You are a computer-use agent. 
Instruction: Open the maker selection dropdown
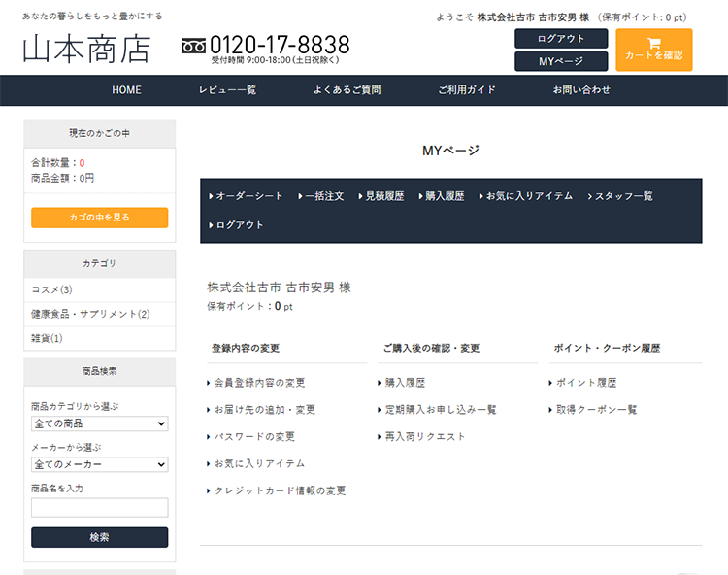point(99,464)
